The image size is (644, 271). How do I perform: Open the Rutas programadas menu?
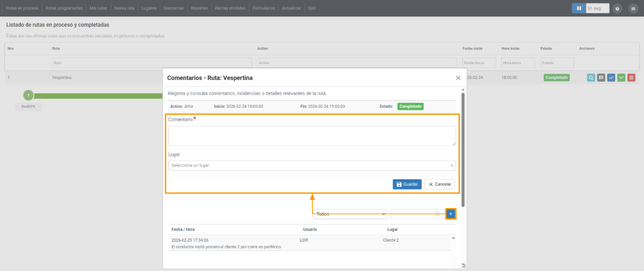click(64, 8)
